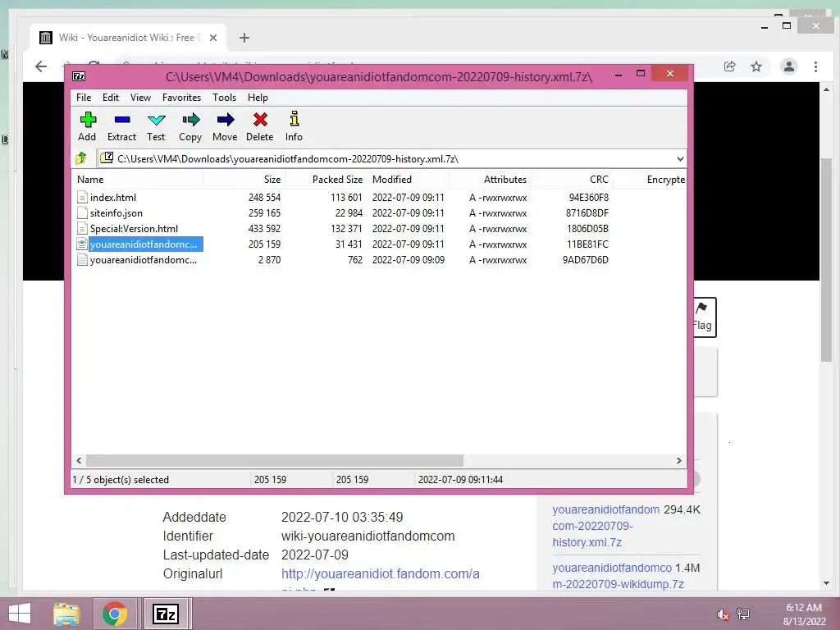Screen dimensions: 840x630
Task: Open the Edit menu
Action: pyautogui.click(x=111, y=98)
